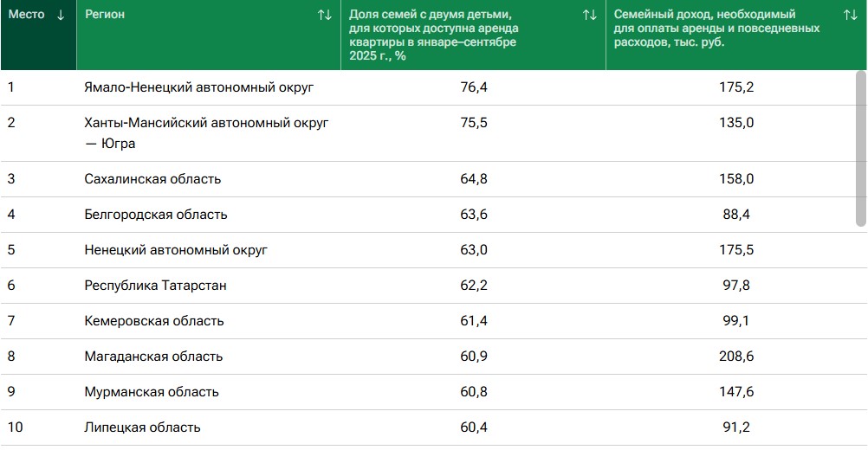Click the Семейный доход column header text

click(716, 28)
